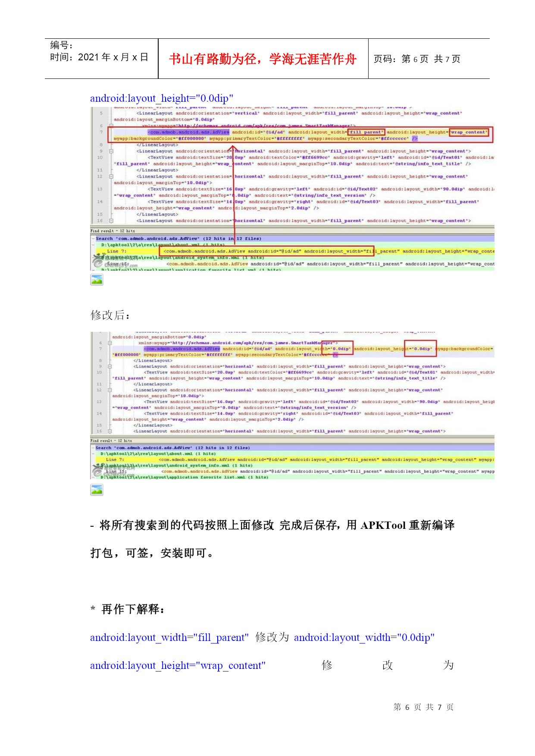
Task: Click the header page indicator '页码: 第6页 共7页'
Action: pos(417,59)
